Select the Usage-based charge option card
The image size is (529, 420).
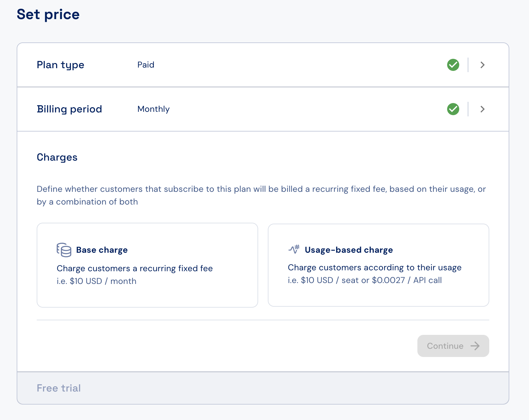point(379,265)
